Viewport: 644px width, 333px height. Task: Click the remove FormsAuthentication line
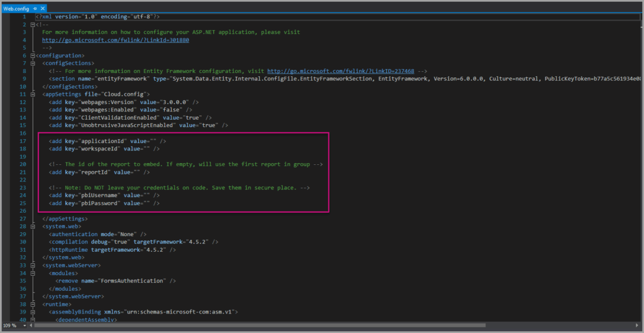tap(116, 281)
